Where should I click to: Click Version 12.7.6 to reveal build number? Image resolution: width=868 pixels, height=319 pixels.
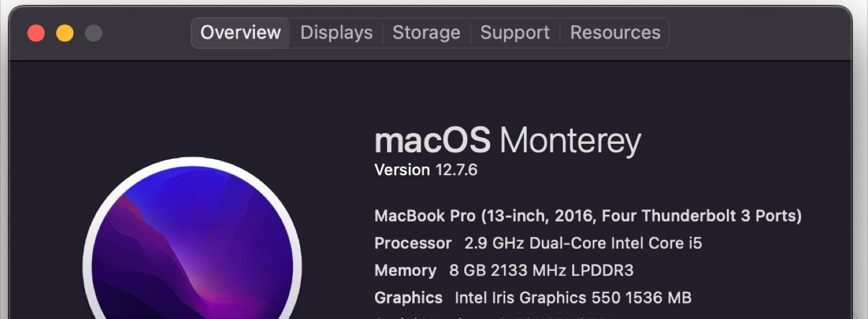tap(426, 170)
